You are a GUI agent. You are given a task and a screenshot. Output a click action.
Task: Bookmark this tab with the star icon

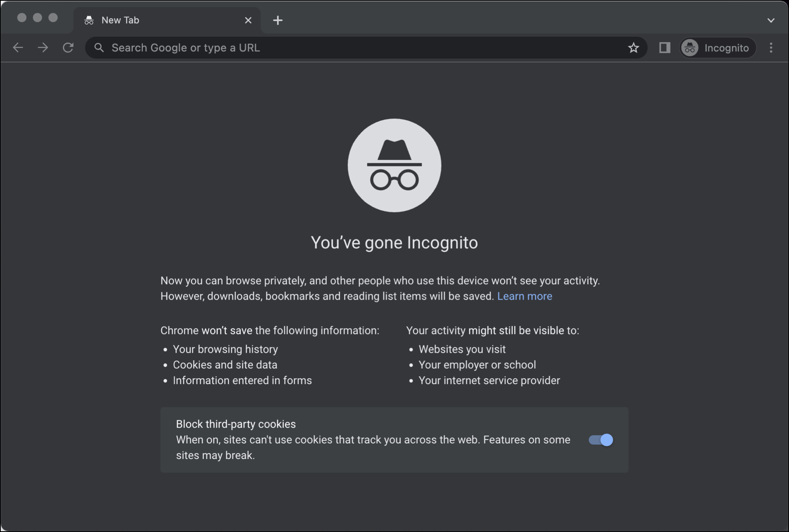tap(633, 48)
